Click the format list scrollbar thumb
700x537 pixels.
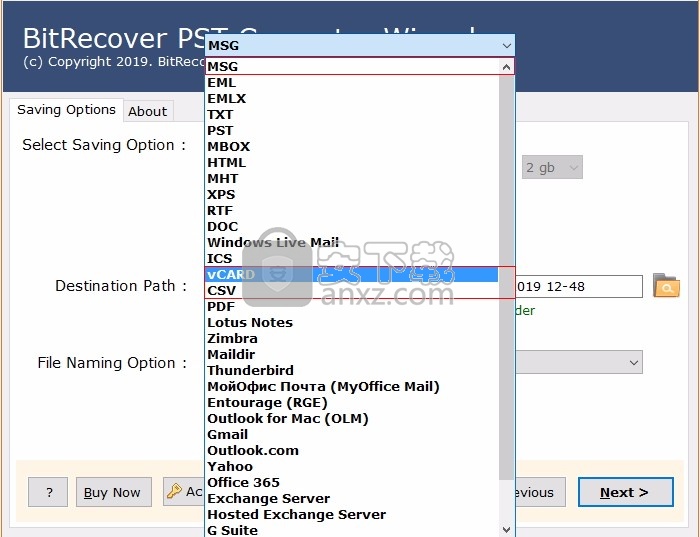click(x=506, y=277)
